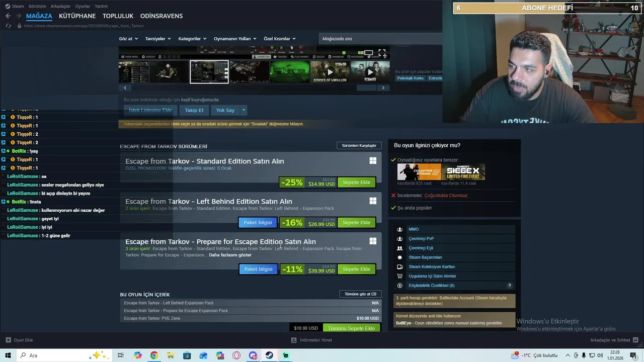The height and width of the screenshot is (362, 644).
Task: Switch to the TOPLULUK tab
Action: click(118, 16)
